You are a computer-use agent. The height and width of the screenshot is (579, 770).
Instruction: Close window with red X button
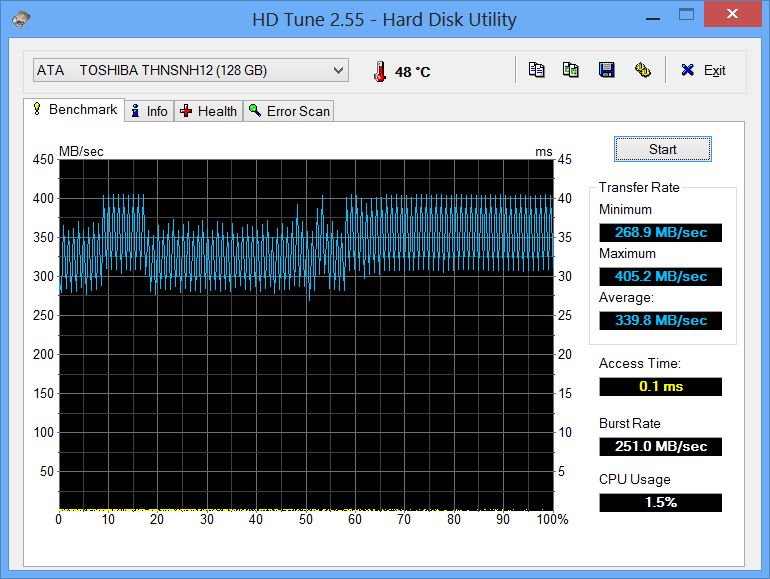click(x=732, y=14)
